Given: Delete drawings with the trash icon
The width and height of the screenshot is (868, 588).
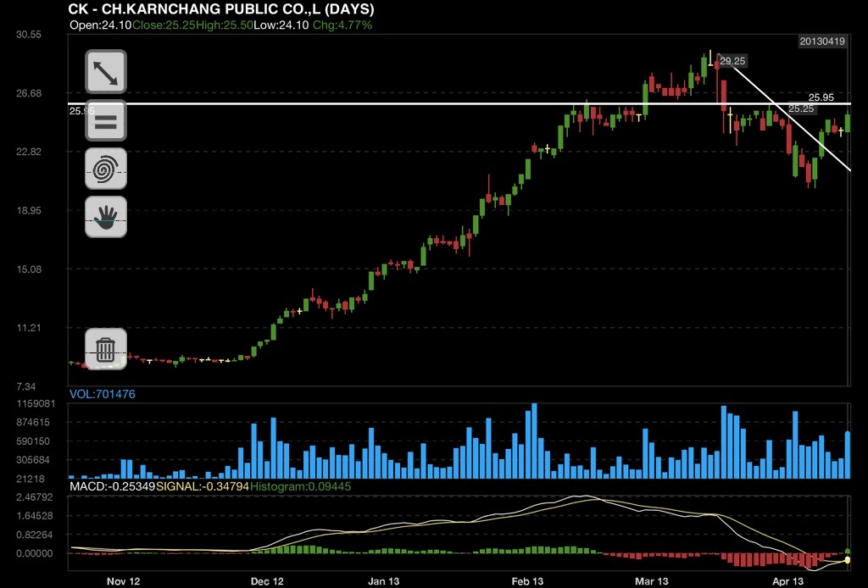Looking at the screenshot, I should point(106,349).
